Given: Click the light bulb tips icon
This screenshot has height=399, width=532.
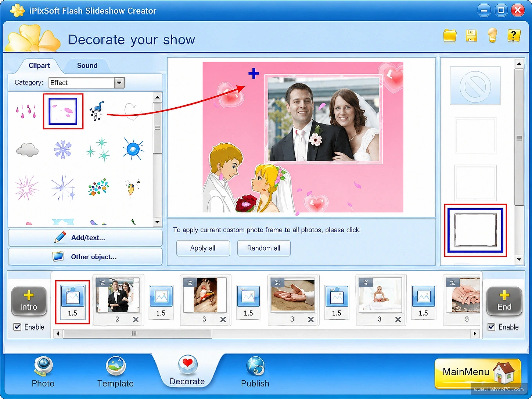Looking at the screenshot, I should (492, 35).
